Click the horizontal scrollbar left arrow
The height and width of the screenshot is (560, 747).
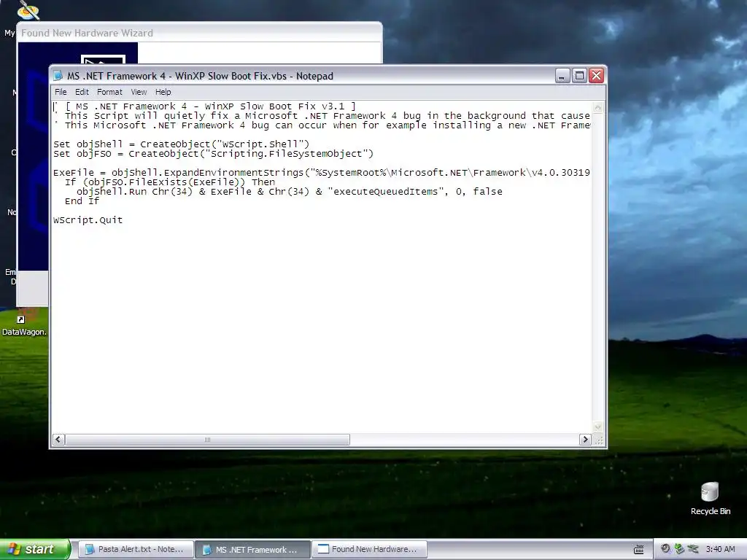click(58, 440)
